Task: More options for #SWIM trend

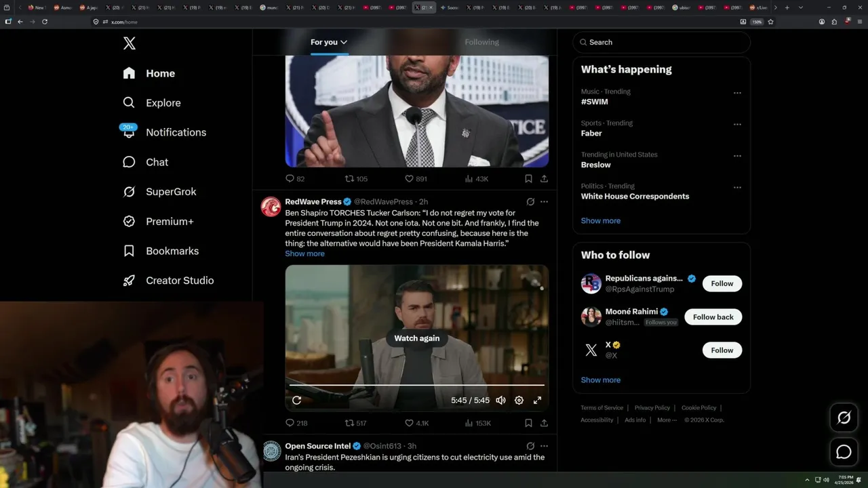Action: point(737,93)
